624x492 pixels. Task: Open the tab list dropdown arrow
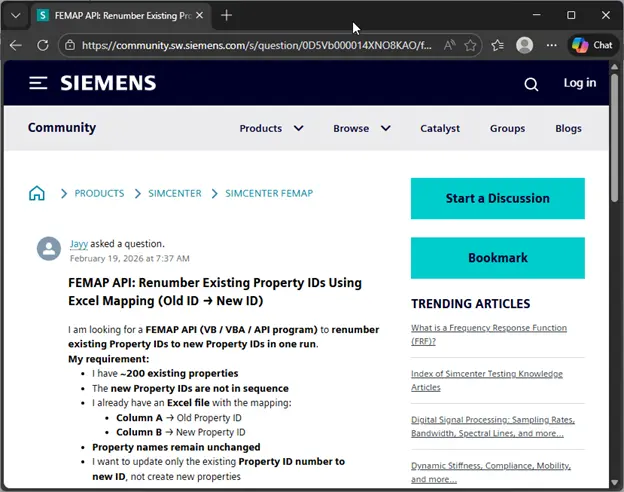click(x=16, y=16)
